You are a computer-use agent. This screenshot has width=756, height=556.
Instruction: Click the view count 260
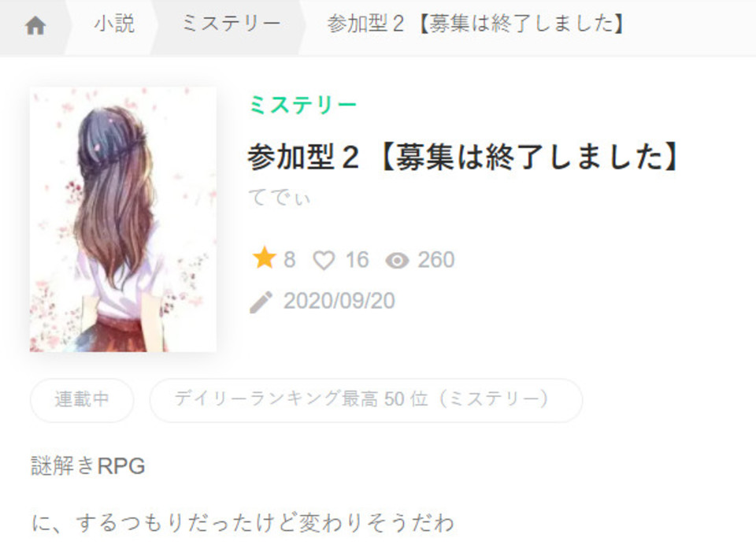(x=435, y=259)
